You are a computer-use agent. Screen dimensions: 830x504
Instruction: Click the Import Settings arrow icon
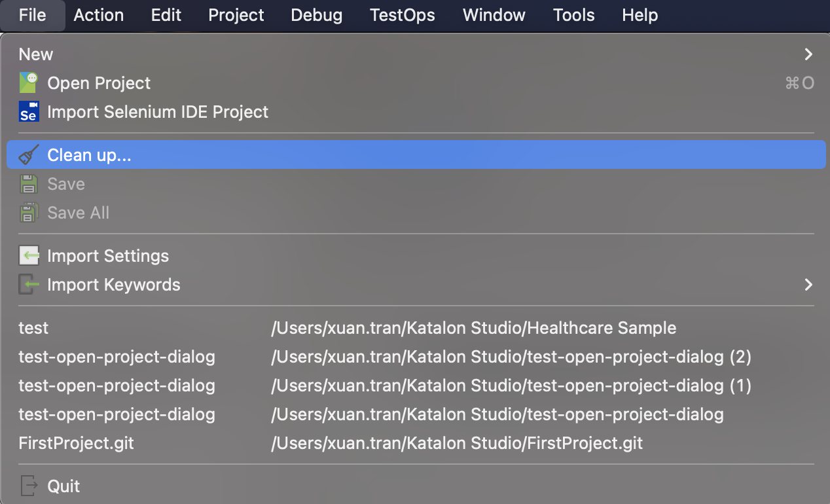(x=28, y=256)
